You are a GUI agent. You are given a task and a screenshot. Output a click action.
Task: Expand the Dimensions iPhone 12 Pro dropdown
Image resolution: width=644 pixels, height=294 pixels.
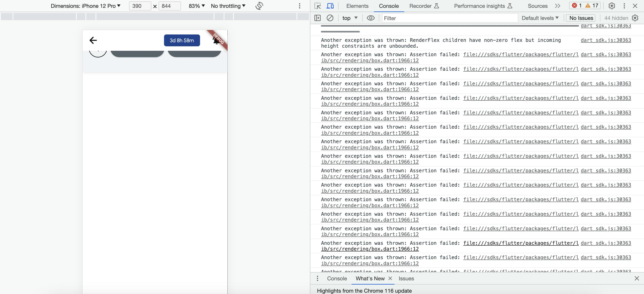click(x=85, y=6)
